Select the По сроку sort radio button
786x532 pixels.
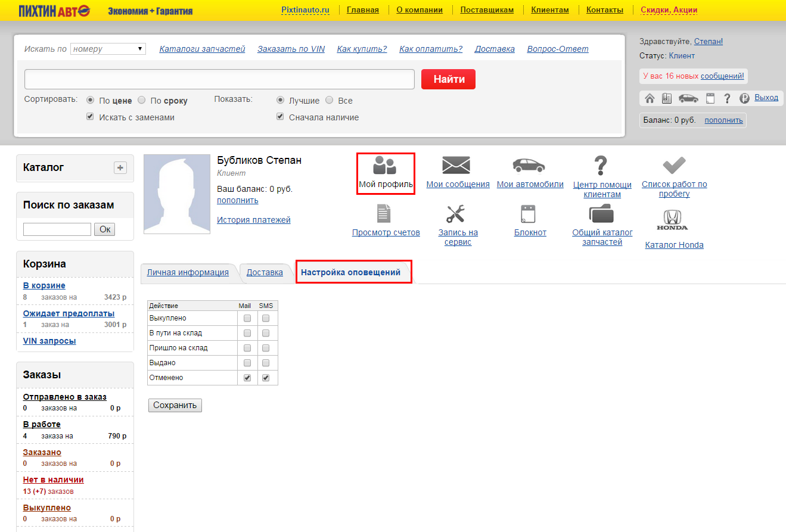click(x=142, y=101)
